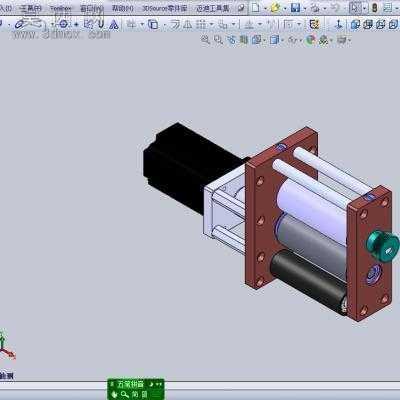Click the Undo arrow icon

(x=336, y=8)
